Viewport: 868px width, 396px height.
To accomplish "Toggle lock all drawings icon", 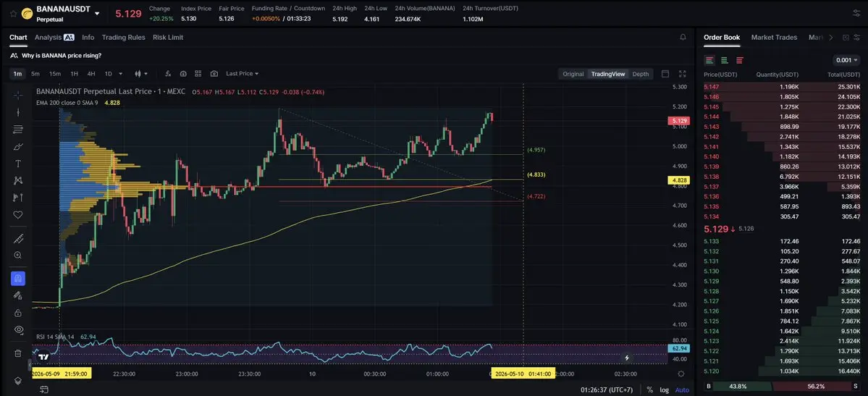I will point(17,313).
